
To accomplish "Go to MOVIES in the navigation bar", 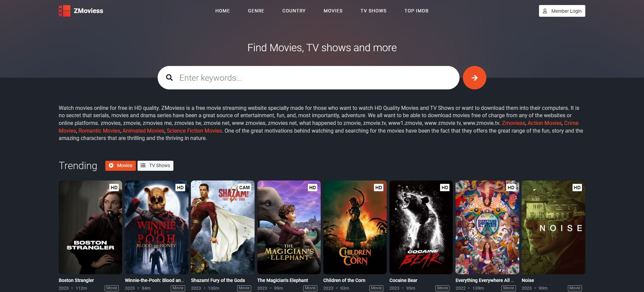I will [333, 11].
